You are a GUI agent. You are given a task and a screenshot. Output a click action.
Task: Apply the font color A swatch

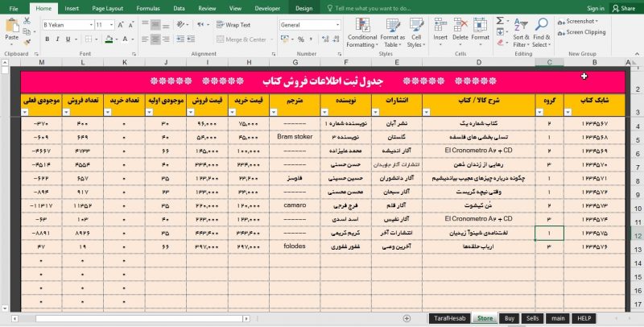click(126, 39)
